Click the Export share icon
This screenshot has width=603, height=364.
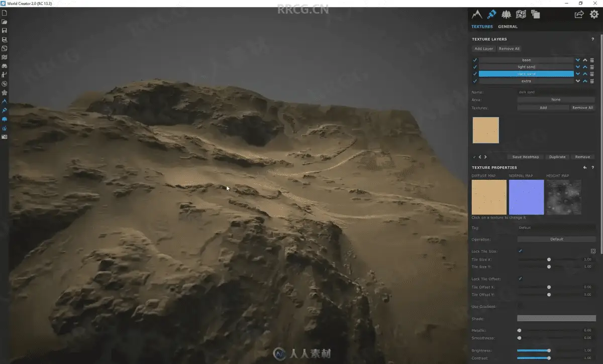(579, 15)
